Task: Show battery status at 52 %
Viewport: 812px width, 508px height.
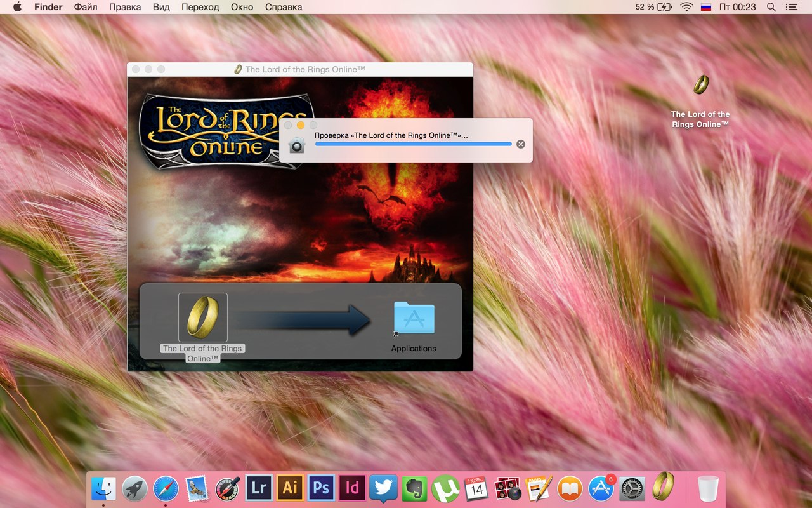Action: click(653, 7)
